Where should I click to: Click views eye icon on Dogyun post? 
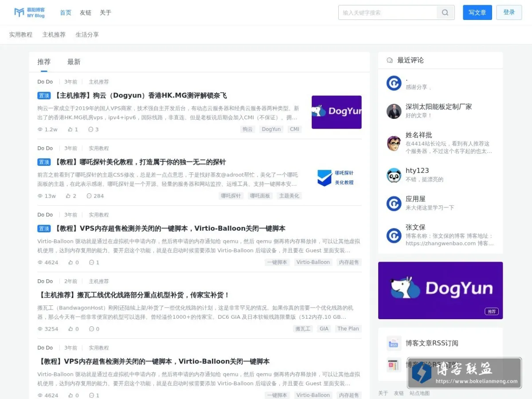coord(40,129)
